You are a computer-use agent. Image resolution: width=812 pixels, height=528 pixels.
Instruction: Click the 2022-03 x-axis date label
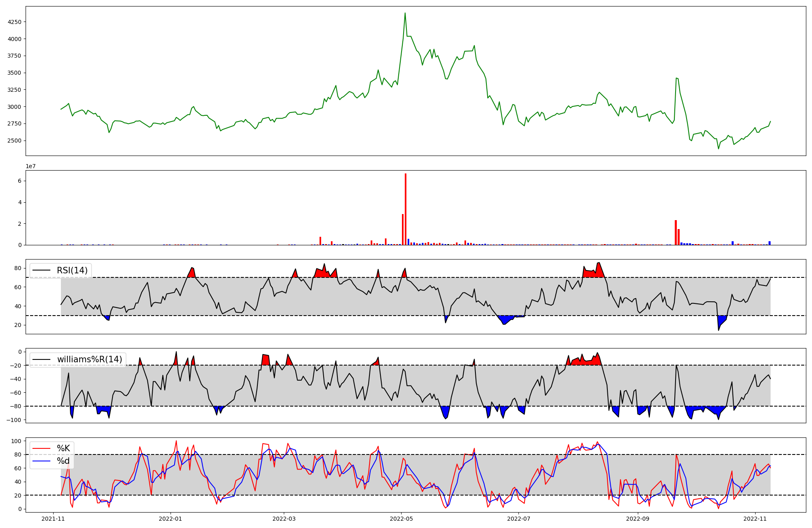(x=284, y=519)
